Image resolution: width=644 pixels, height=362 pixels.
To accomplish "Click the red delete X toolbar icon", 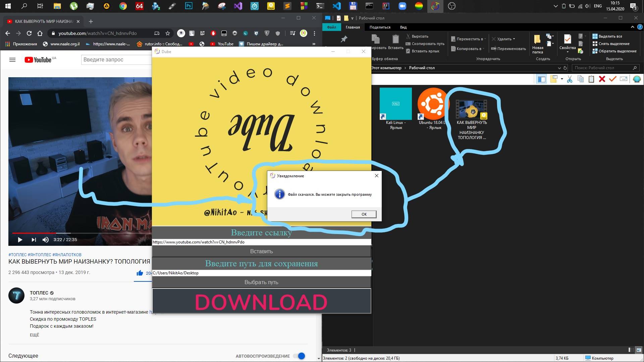I will 602,79.
